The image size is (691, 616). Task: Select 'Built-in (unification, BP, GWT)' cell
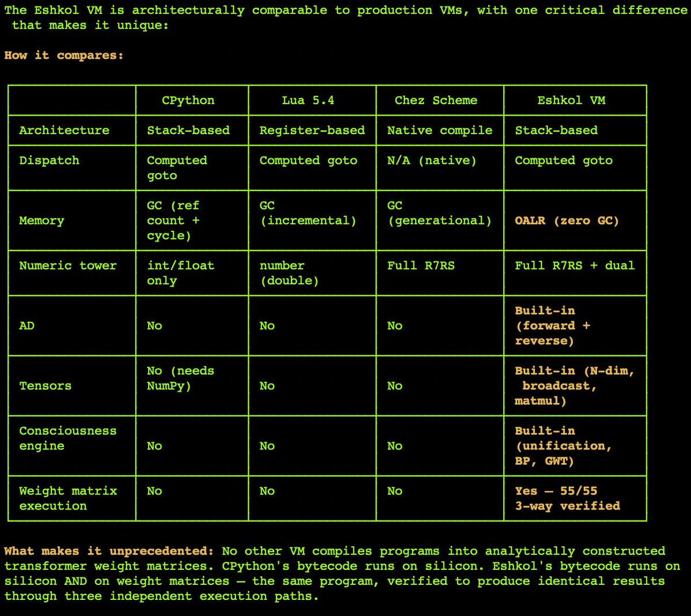tap(564, 446)
